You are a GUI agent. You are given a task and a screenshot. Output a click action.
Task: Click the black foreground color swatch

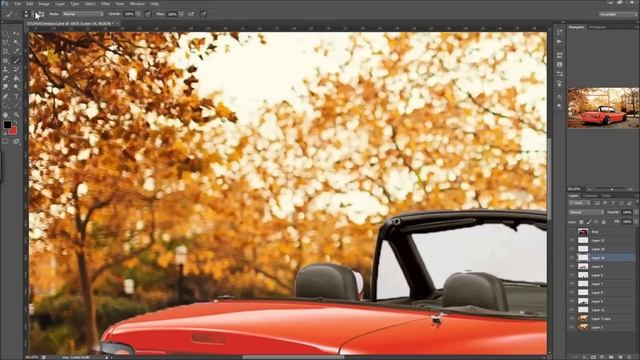[x=7, y=125]
